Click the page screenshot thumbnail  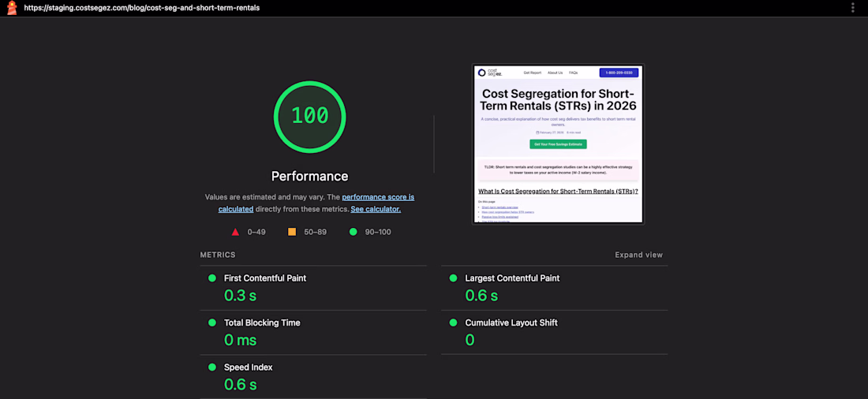[558, 144]
